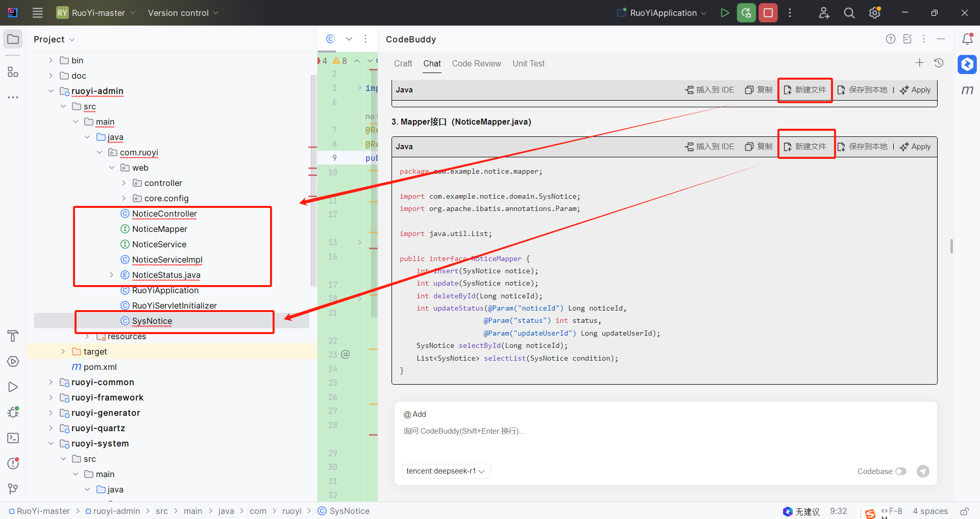The height and width of the screenshot is (519, 980).
Task: Open Git version control tool window
Action: click(x=13, y=489)
